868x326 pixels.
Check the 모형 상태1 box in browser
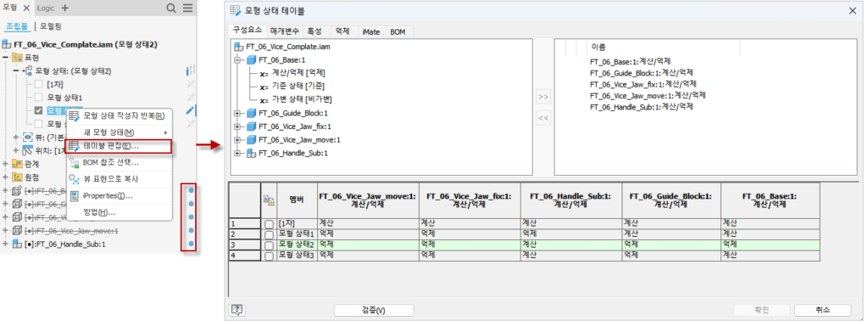[x=38, y=97]
